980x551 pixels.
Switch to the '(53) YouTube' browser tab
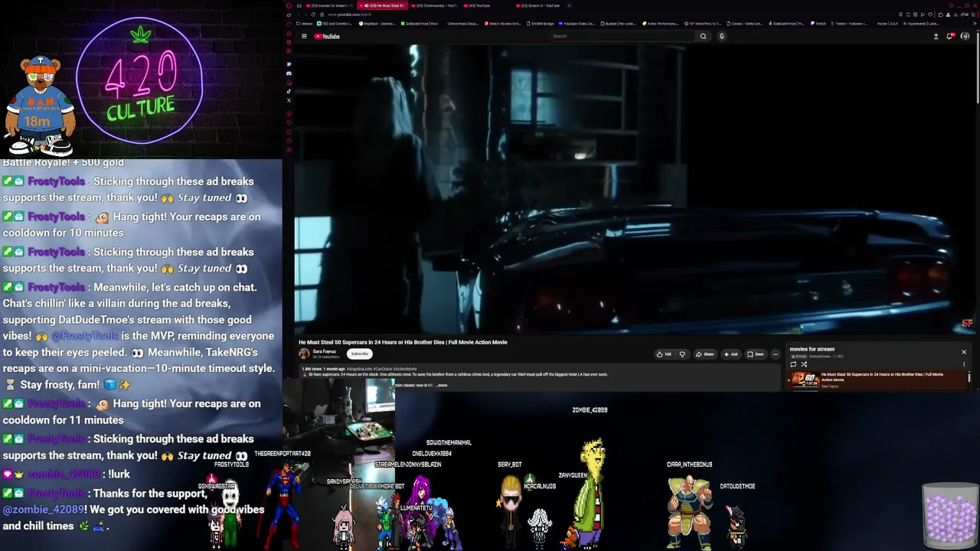point(479,5)
